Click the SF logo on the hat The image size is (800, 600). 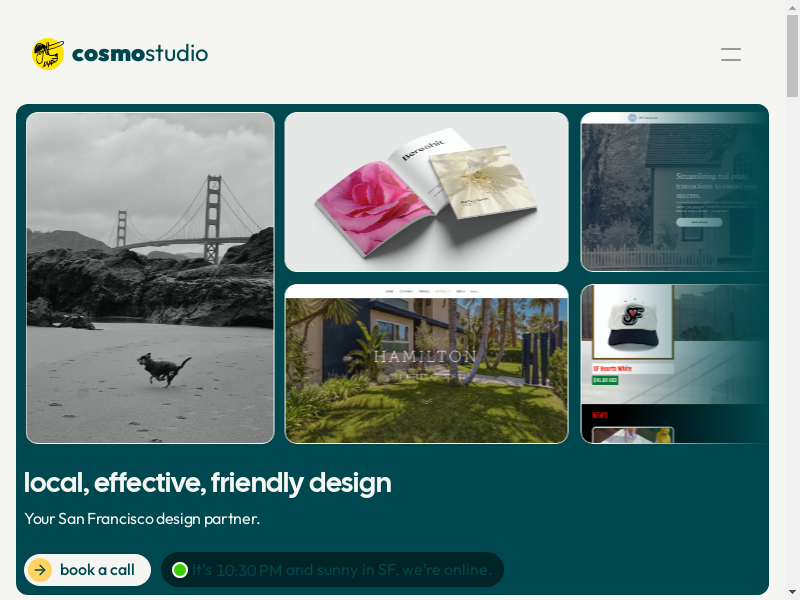point(633,315)
